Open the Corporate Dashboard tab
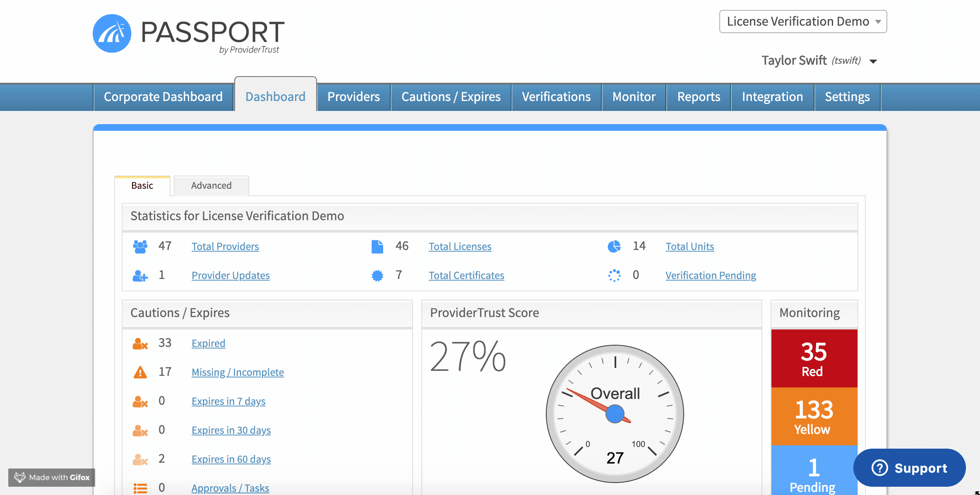980x495 pixels. coord(163,97)
